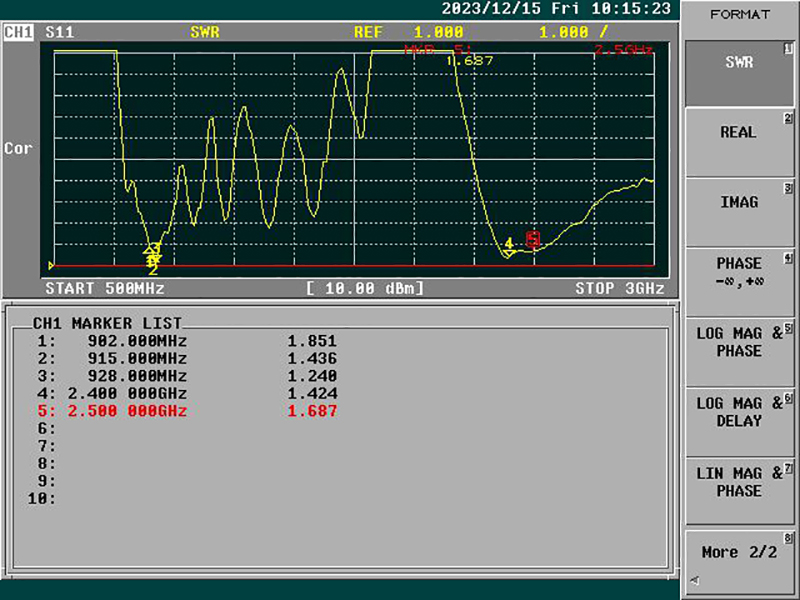
Task: Click the empty marker 6 row label
Action: [x=46, y=429]
